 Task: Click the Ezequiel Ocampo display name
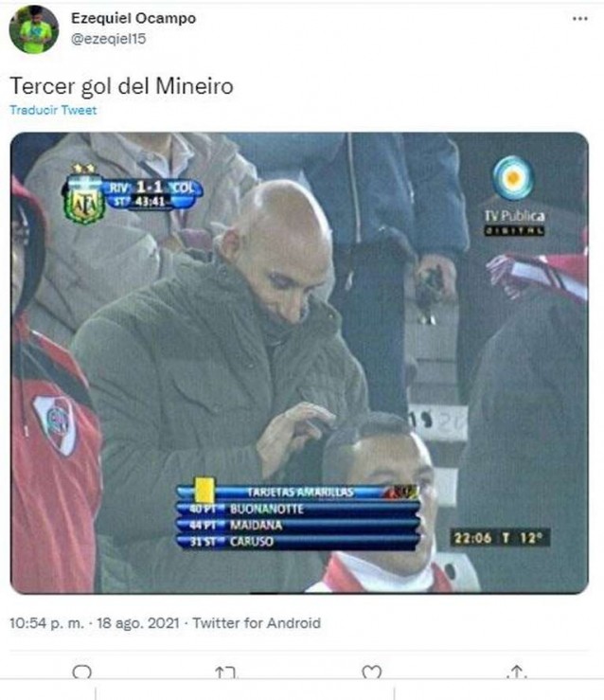point(133,18)
